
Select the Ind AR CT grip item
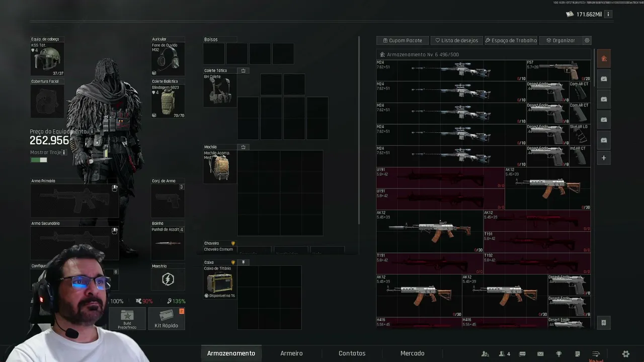(x=580, y=156)
